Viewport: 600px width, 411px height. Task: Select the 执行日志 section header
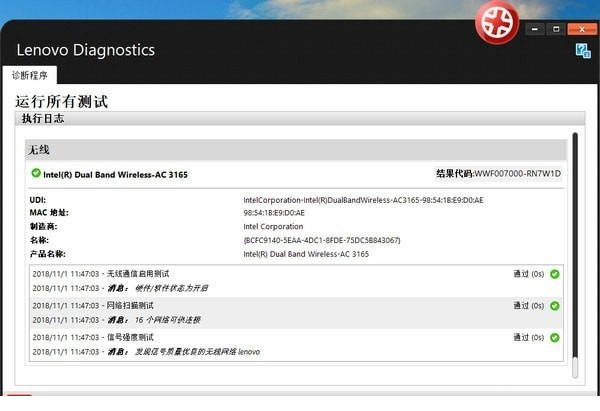[300, 118]
